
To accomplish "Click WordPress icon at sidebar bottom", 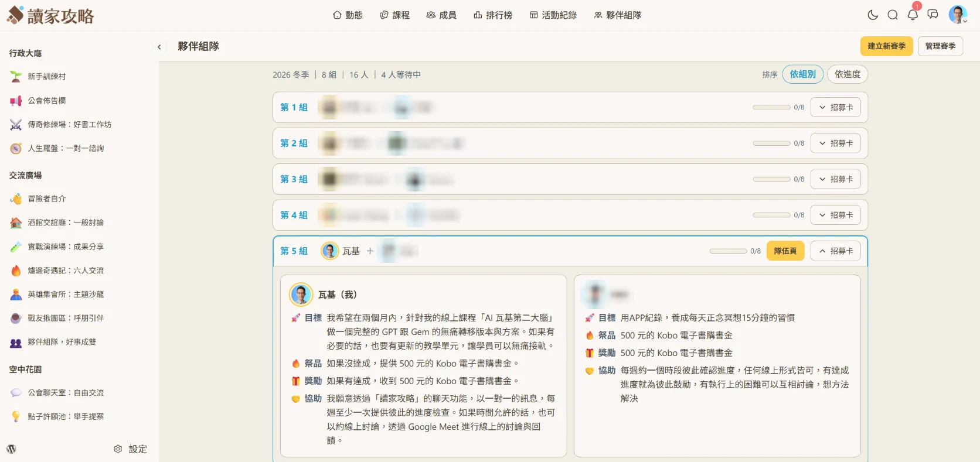I will coord(11,449).
